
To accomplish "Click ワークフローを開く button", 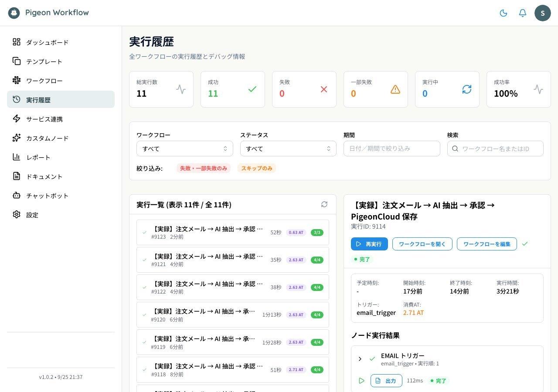I will [x=422, y=244].
